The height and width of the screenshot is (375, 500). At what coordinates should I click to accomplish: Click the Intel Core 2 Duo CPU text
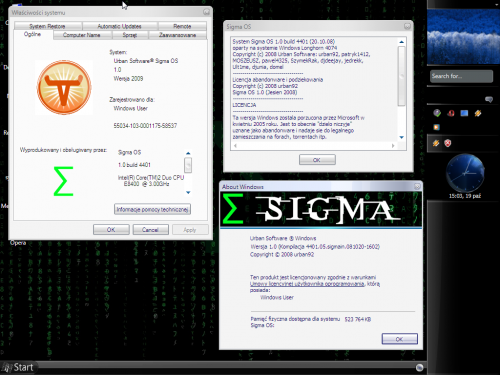point(151,181)
